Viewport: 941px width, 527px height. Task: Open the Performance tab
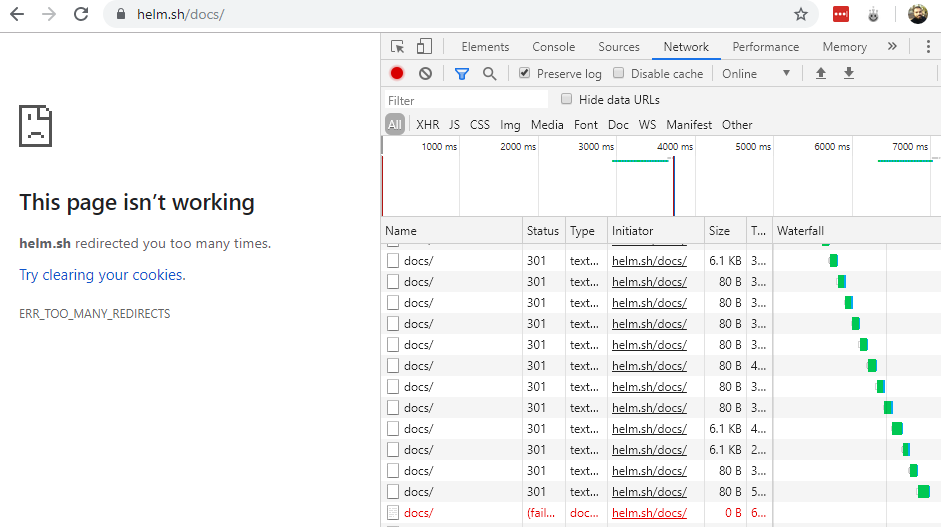[766, 47]
